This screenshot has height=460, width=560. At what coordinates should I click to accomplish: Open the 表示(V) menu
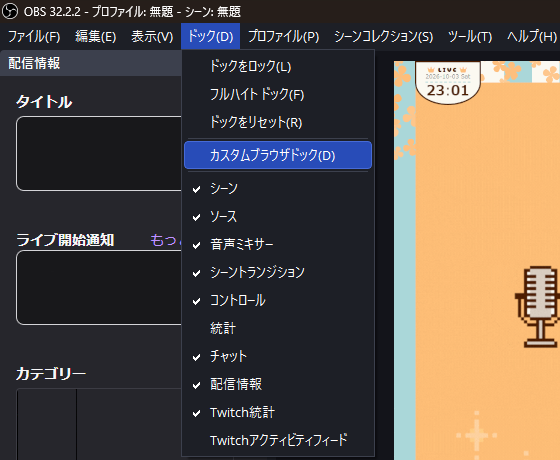pos(152,36)
